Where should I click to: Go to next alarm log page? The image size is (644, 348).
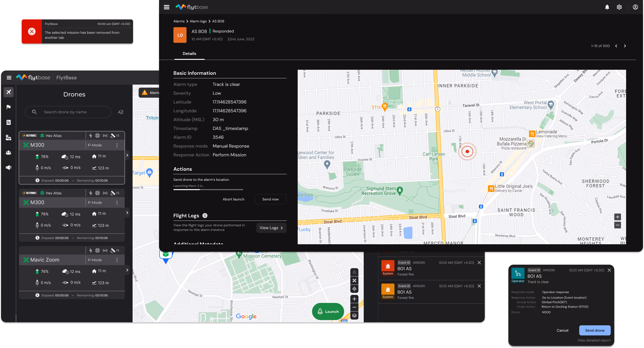pos(625,46)
